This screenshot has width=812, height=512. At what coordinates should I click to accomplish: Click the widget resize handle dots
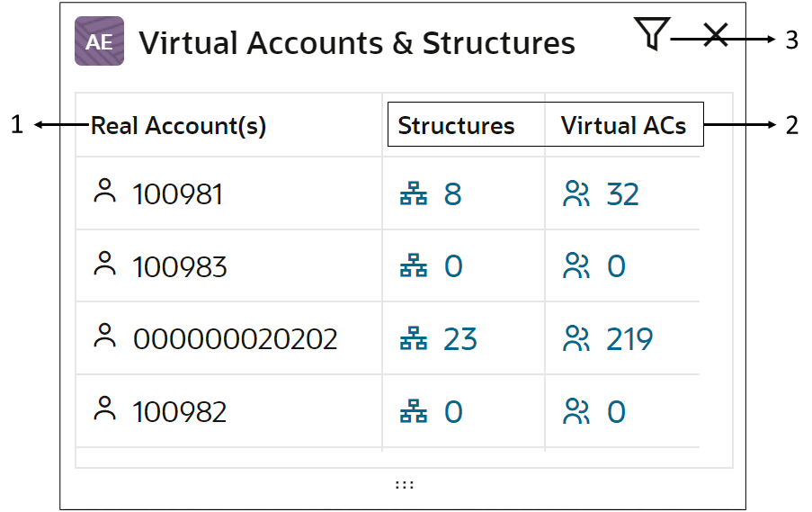(x=405, y=485)
